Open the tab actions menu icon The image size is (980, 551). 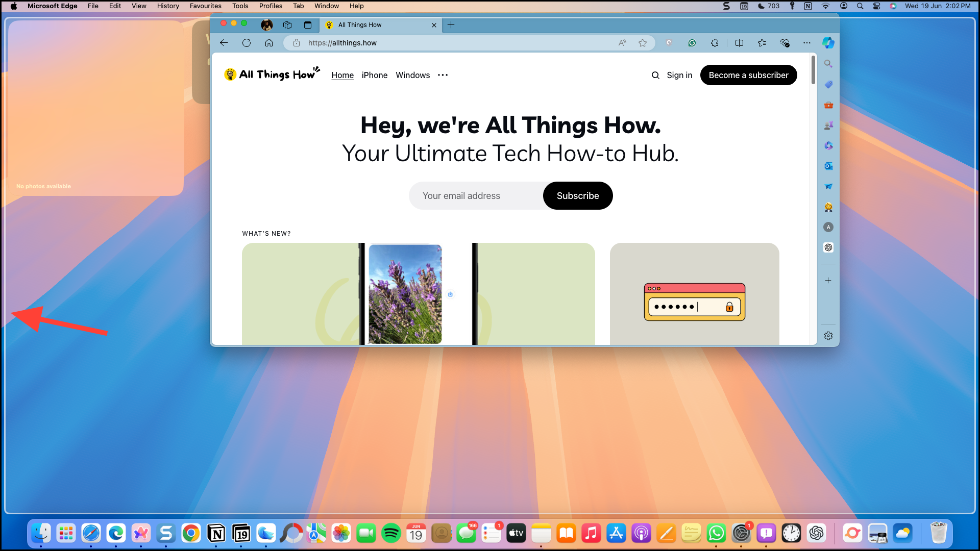click(x=308, y=25)
